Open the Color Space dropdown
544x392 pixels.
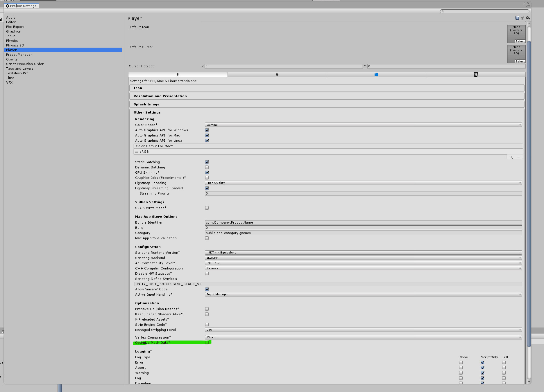point(363,125)
